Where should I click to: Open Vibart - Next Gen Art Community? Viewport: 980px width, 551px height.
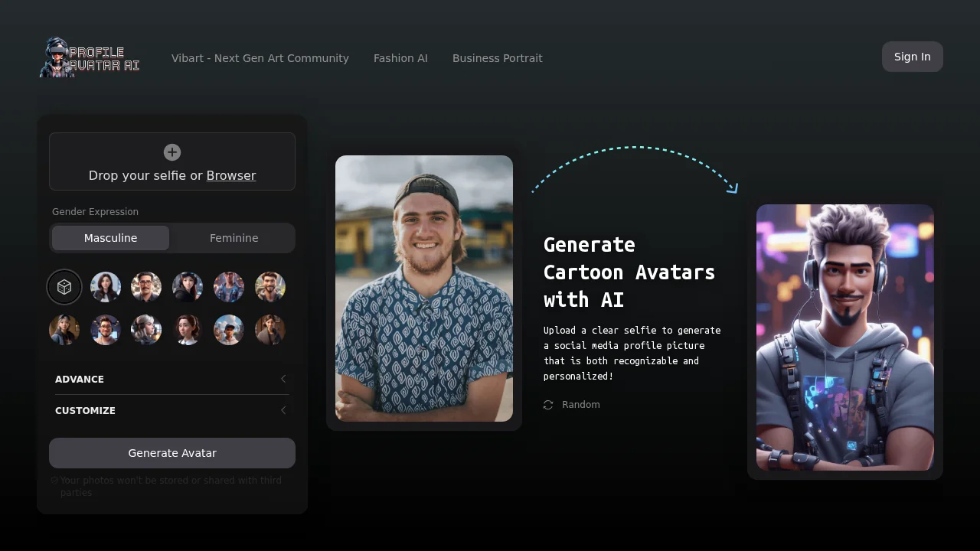[260, 58]
